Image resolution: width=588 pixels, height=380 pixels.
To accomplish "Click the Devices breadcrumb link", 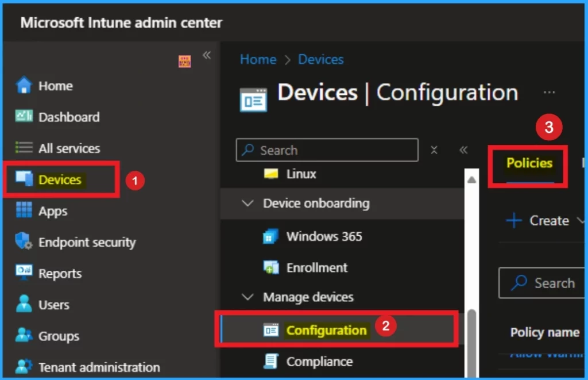I will [x=320, y=59].
